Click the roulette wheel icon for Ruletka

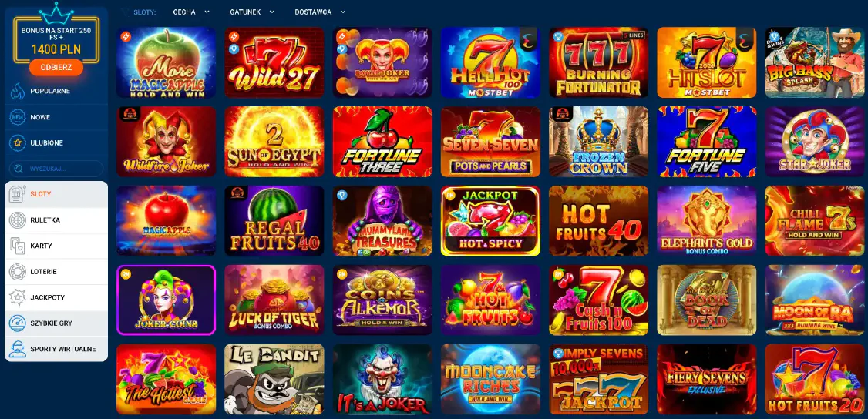(18, 220)
